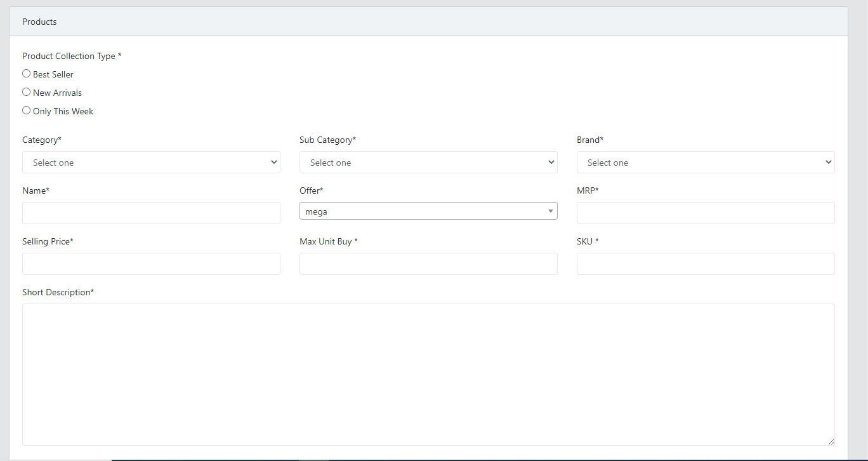Viewport: 868px width, 461px height.
Task: Select the Only This Week option
Action: click(x=27, y=110)
